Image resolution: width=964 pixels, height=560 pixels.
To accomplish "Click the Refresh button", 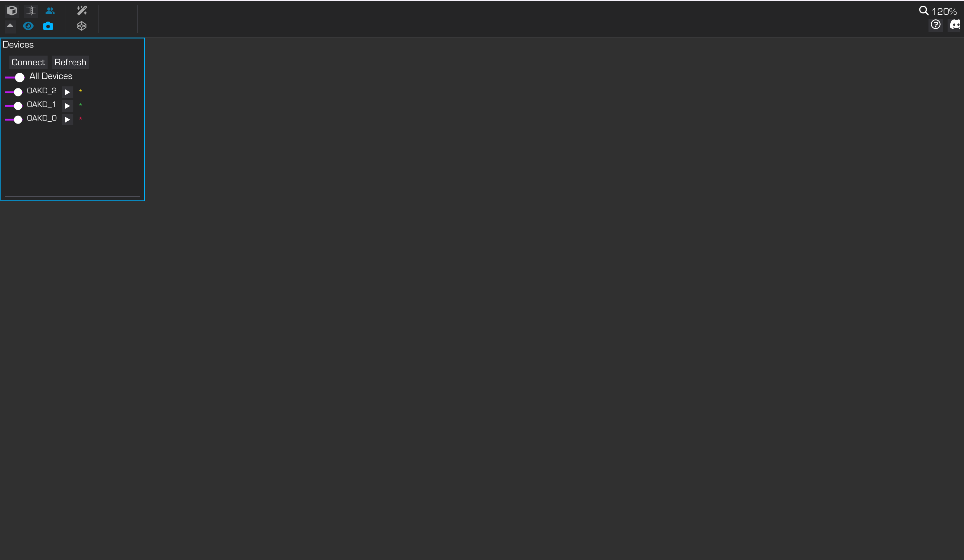I will [x=70, y=62].
